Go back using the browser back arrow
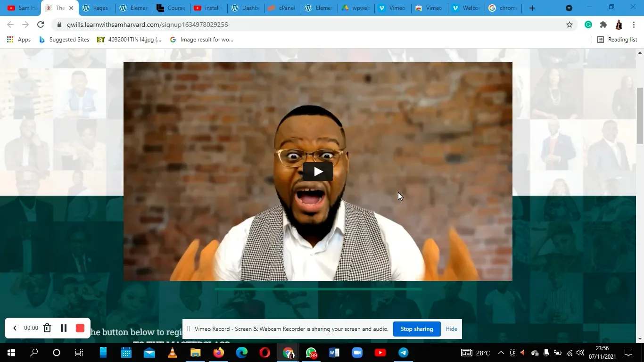 point(10,25)
